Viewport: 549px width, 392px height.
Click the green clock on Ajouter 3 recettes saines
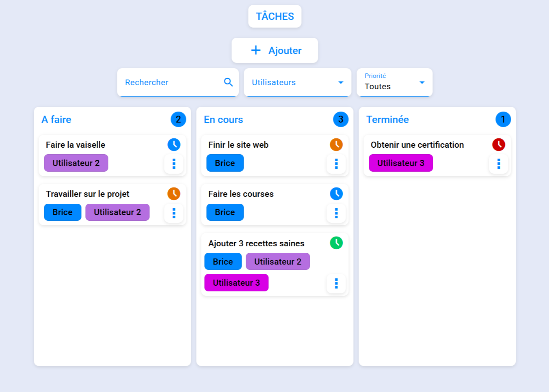(x=336, y=243)
